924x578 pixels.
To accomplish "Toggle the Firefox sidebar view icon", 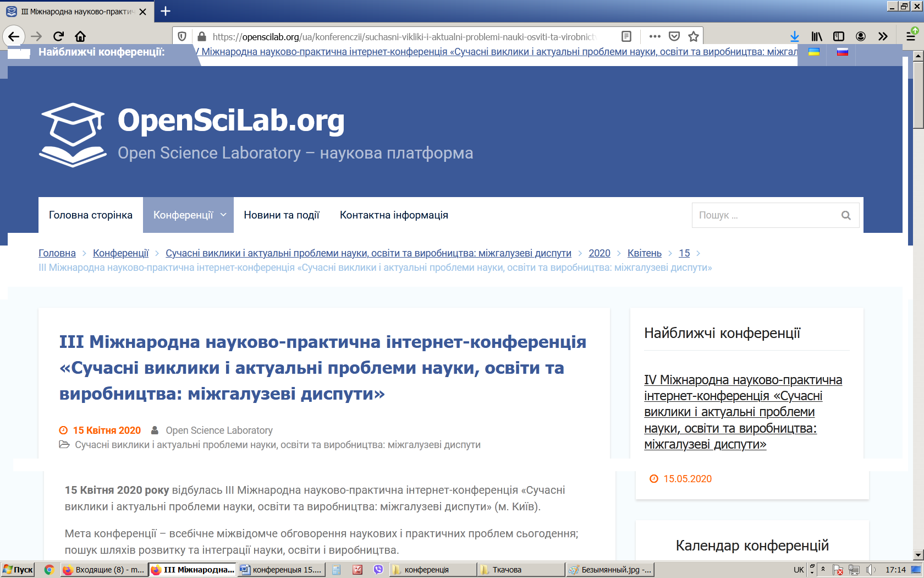I will click(839, 36).
